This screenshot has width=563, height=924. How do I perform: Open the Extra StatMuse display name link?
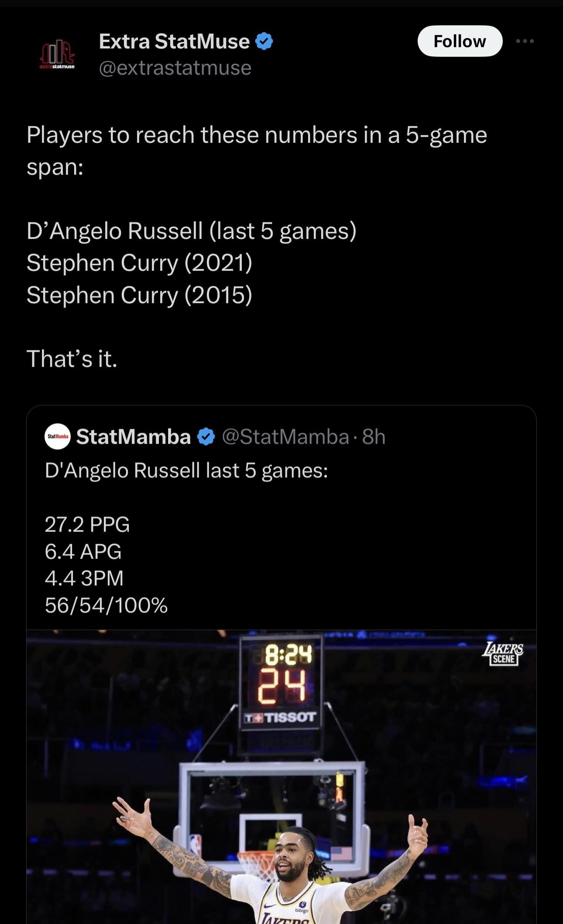click(174, 41)
